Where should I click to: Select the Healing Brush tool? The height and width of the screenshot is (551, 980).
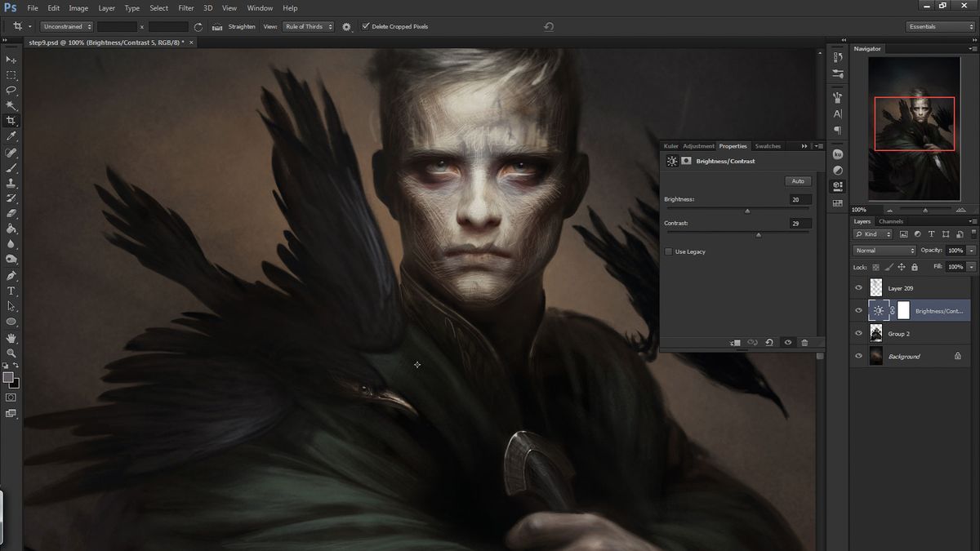[11, 153]
